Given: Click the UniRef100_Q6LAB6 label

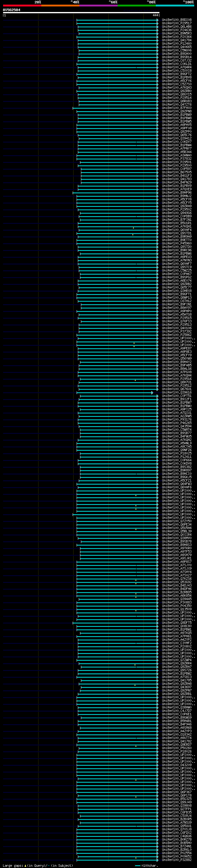Looking at the screenshot, I should [x=176, y=26].
